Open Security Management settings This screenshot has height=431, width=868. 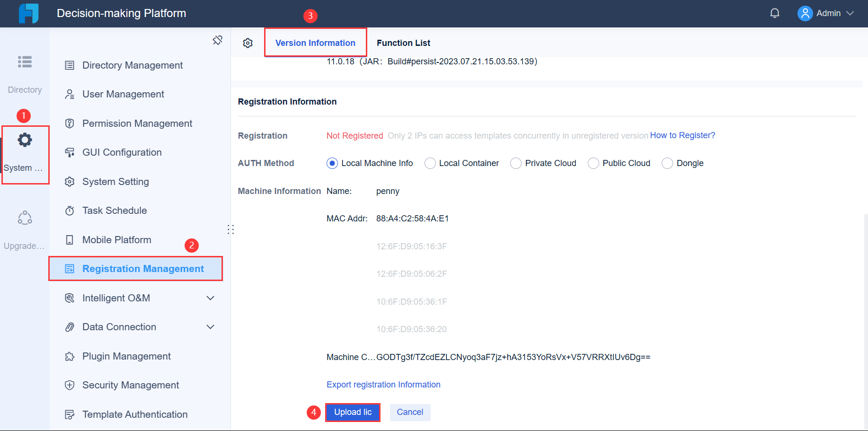click(131, 385)
